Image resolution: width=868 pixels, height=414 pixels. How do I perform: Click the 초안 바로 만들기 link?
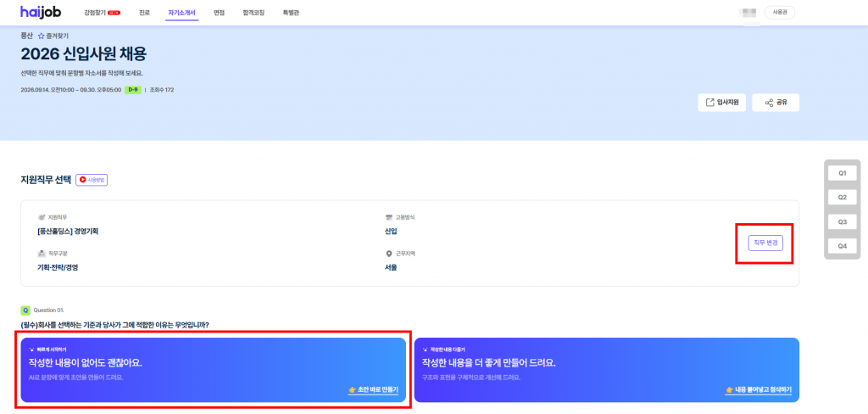tap(373, 389)
